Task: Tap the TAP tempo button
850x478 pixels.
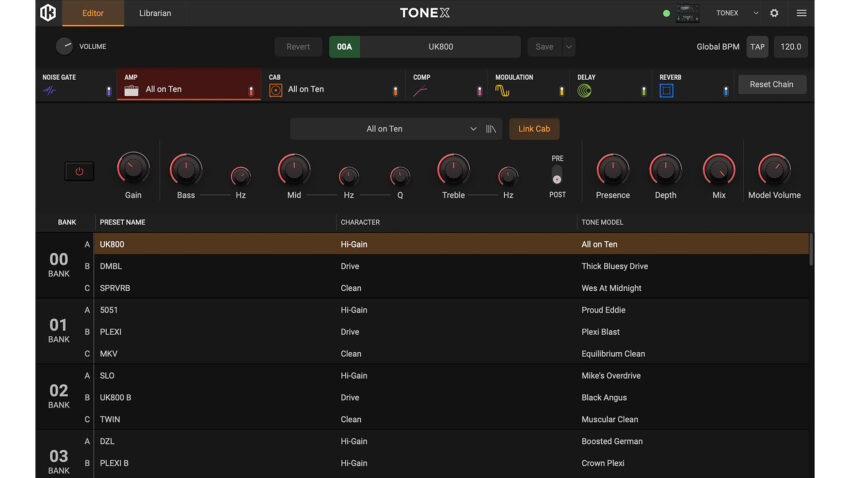Action: coord(757,47)
